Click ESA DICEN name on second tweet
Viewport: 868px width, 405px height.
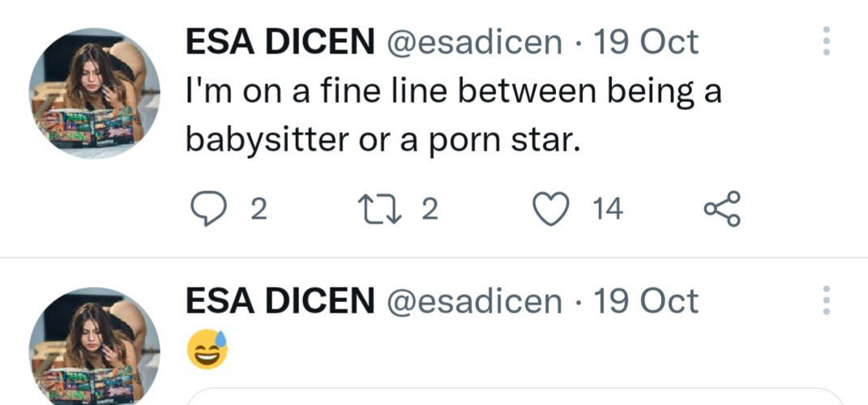coord(280,301)
